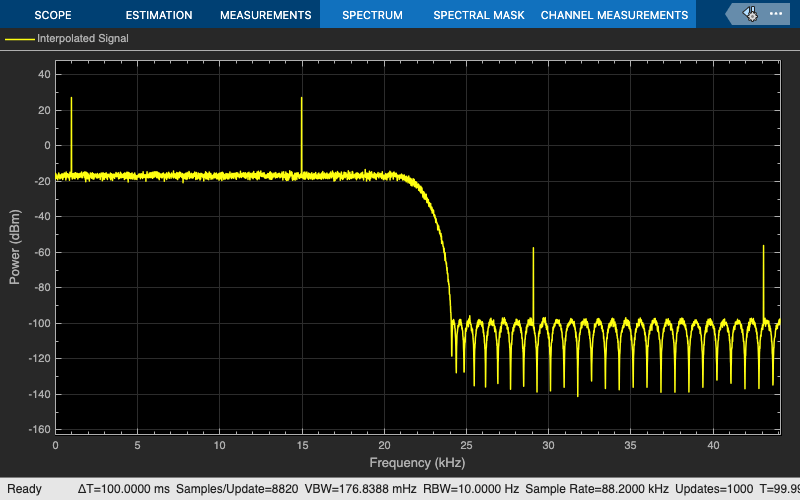The width and height of the screenshot is (800, 500).
Task: Open the configuration gear icon in the toolstrip
Action: [x=750, y=14]
